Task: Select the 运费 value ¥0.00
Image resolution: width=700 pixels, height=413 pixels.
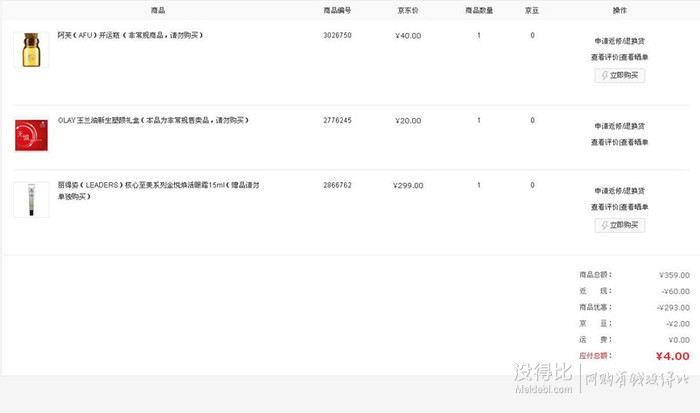Action: 679,340
